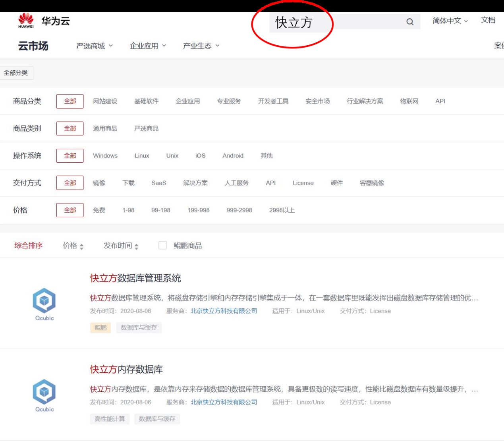Select 全部 in 商品类别 row
The width and height of the screenshot is (504, 441).
coord(70,129)
